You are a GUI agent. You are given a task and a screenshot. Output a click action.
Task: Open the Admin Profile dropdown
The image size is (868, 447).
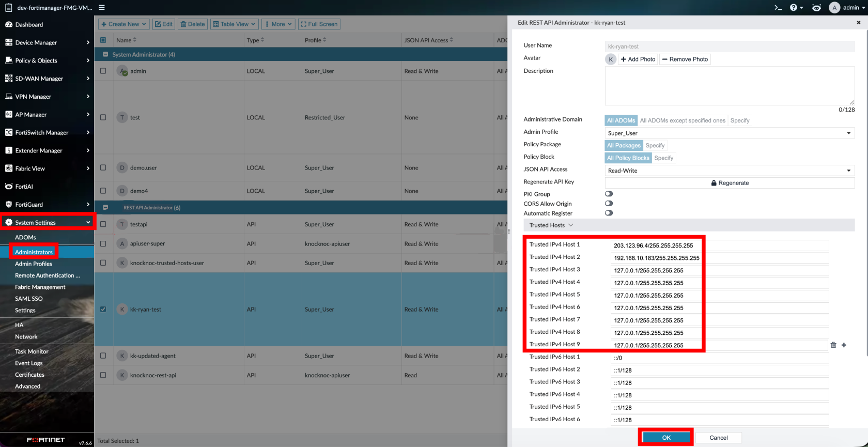pyautogui.click(x=730, y=133)
